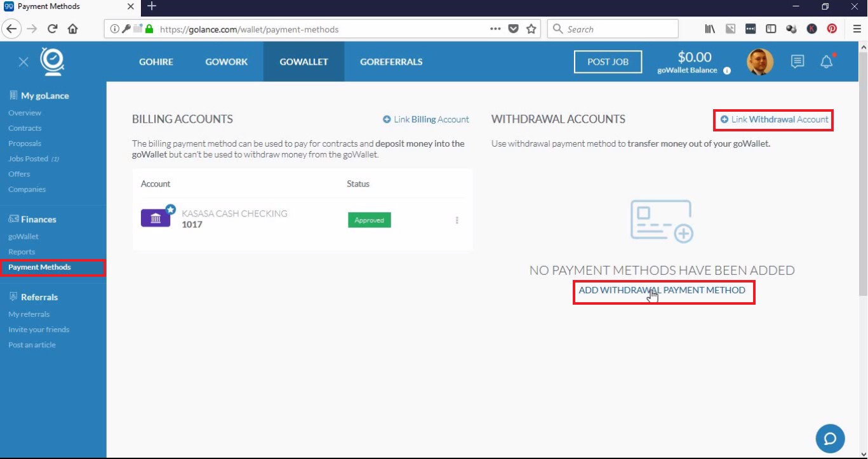Click Link Billing Account
The width and height of the screenshot is (868, 459).
426,119
